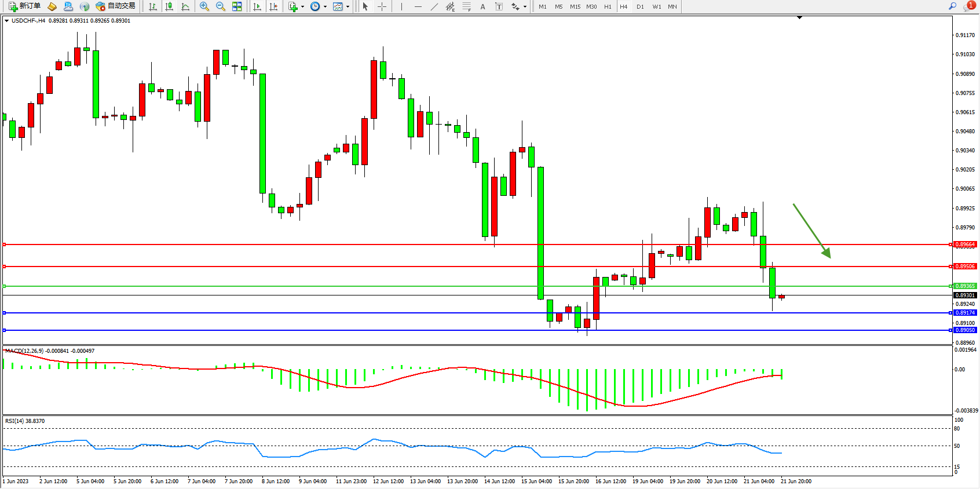Click the tile windows grid icon
The height and width of the screenshot is (489, 980).
point(237,6)
